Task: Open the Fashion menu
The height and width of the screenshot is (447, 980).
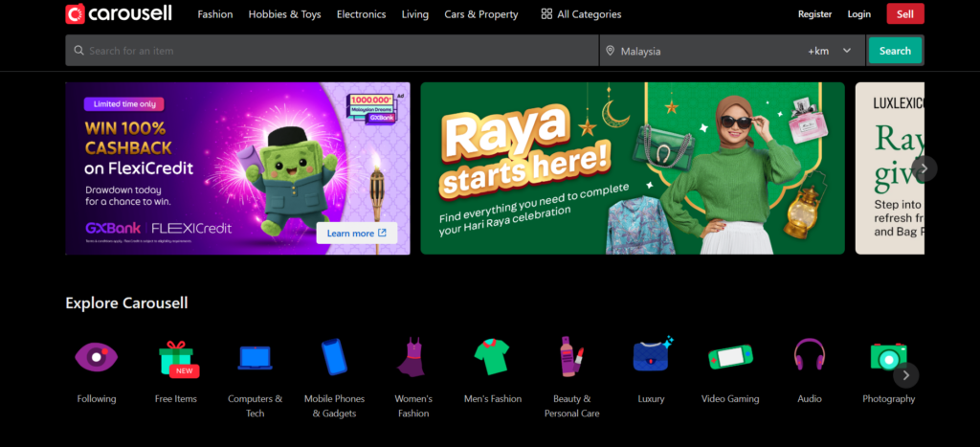Action: 215,14
